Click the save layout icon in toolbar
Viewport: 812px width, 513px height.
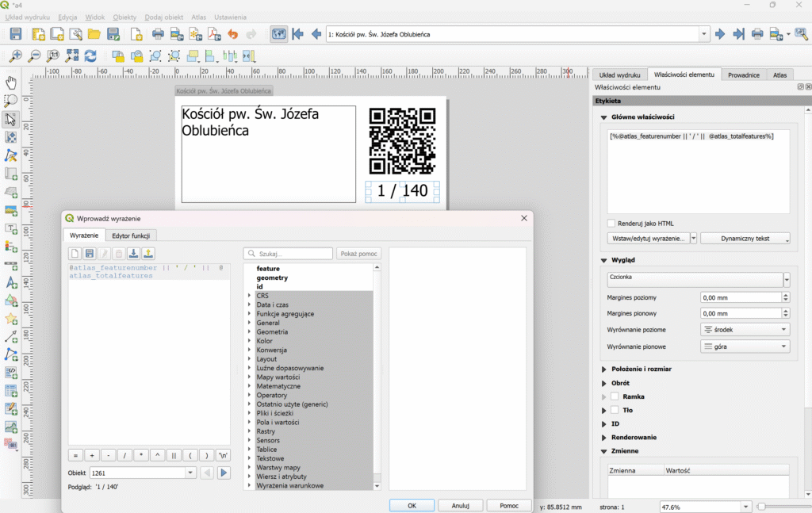point(15,34)
